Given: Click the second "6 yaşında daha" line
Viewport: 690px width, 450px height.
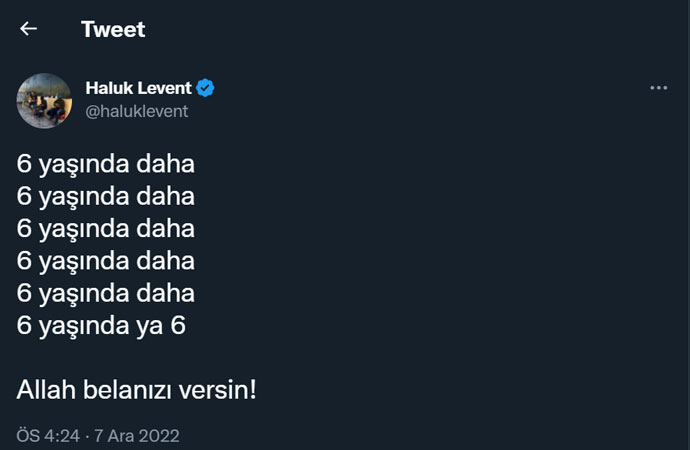Looking at the screenshot, I should point(105,195).
